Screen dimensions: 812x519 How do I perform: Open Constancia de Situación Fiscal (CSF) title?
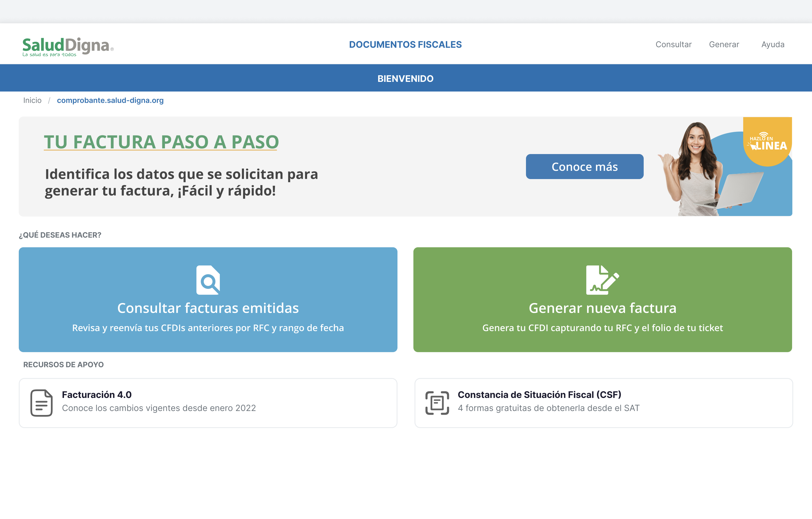540,395
